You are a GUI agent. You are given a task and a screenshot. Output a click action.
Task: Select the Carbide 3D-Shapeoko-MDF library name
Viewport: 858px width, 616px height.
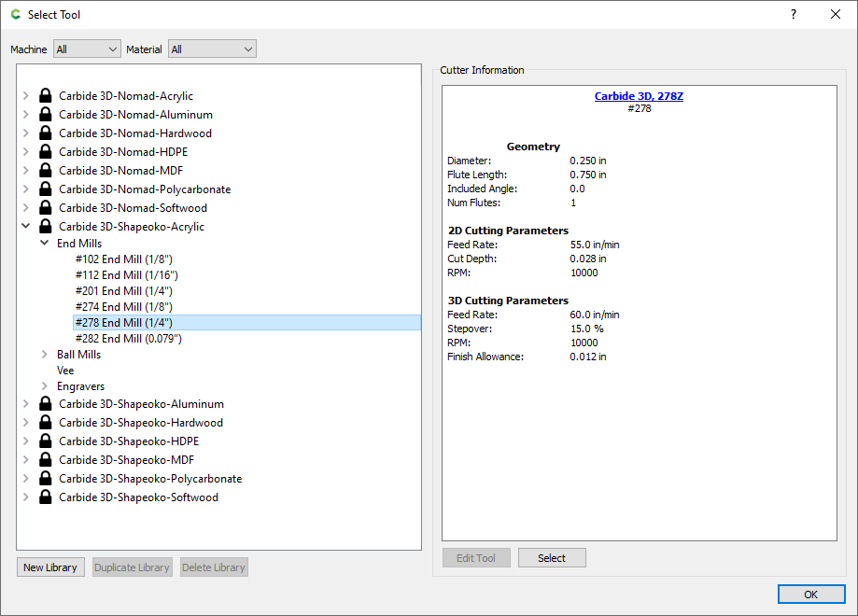click(126, 459)
